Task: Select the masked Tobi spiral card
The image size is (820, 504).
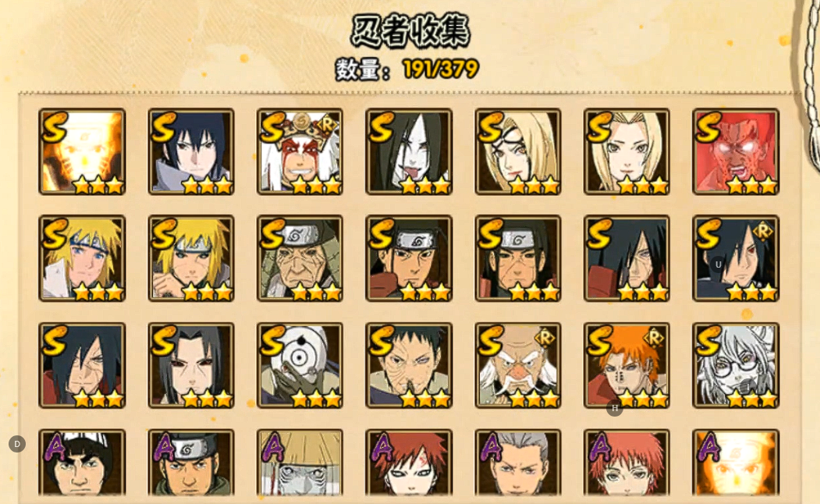Action: [300, 365]
